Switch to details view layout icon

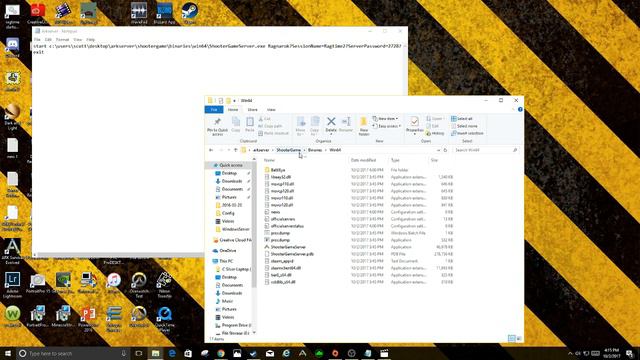[x=511, y=338]
